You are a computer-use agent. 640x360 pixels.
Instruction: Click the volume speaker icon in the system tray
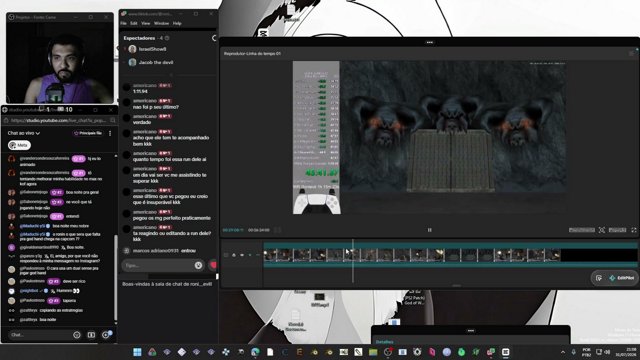[607, 352]
